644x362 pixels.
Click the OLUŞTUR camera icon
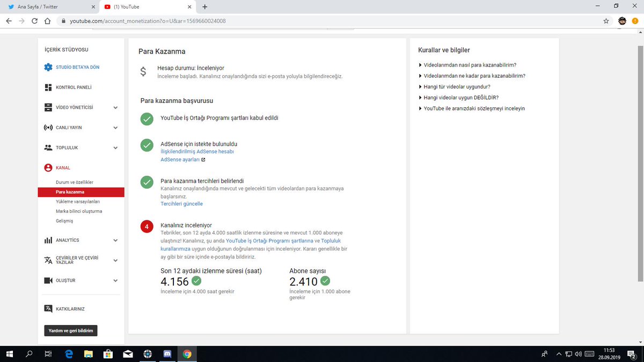point(48,280)
